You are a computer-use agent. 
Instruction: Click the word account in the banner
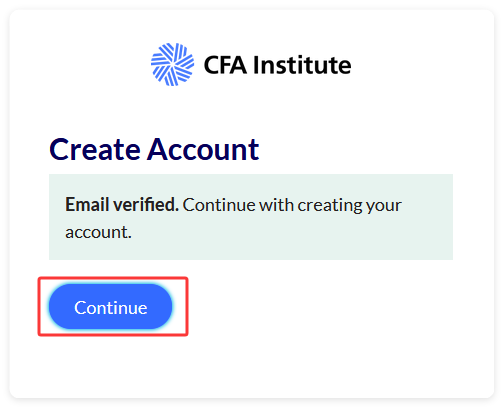(x=98, y=232)
